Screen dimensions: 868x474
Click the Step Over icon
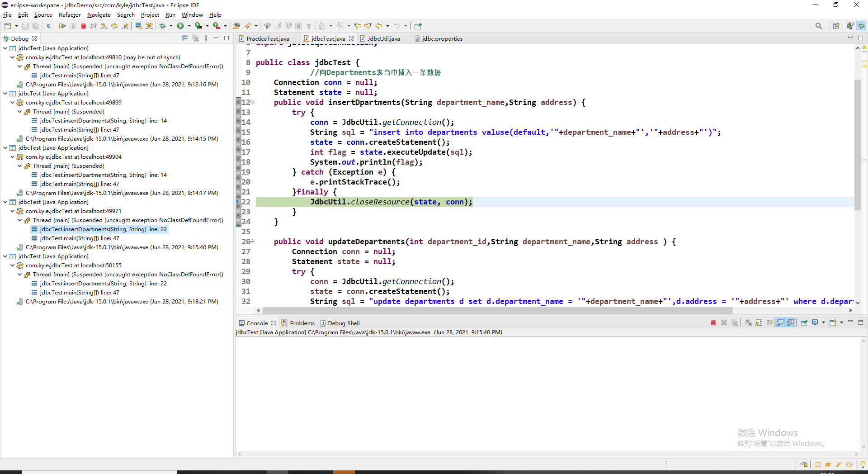[114, 26]
